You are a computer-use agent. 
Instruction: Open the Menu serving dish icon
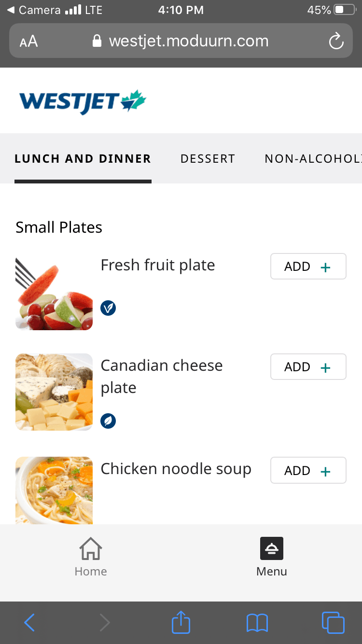[272, 549]
